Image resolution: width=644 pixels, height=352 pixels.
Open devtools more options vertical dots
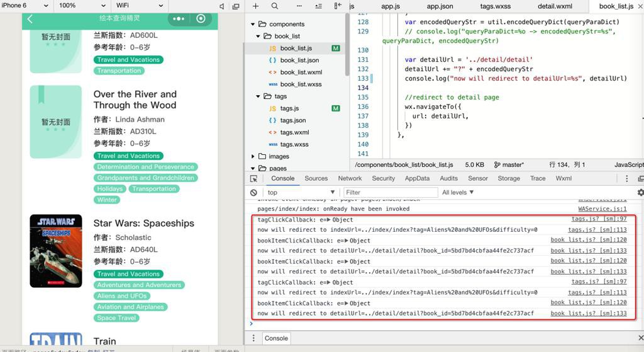point(627,178)
